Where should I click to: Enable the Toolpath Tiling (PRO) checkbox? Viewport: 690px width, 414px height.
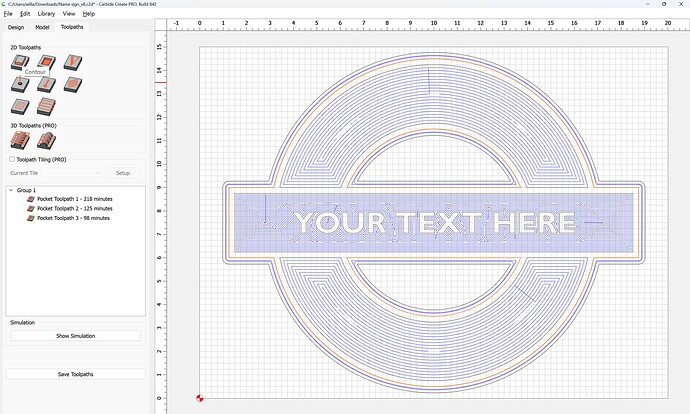pyautogui.click(x=12, y=159)
